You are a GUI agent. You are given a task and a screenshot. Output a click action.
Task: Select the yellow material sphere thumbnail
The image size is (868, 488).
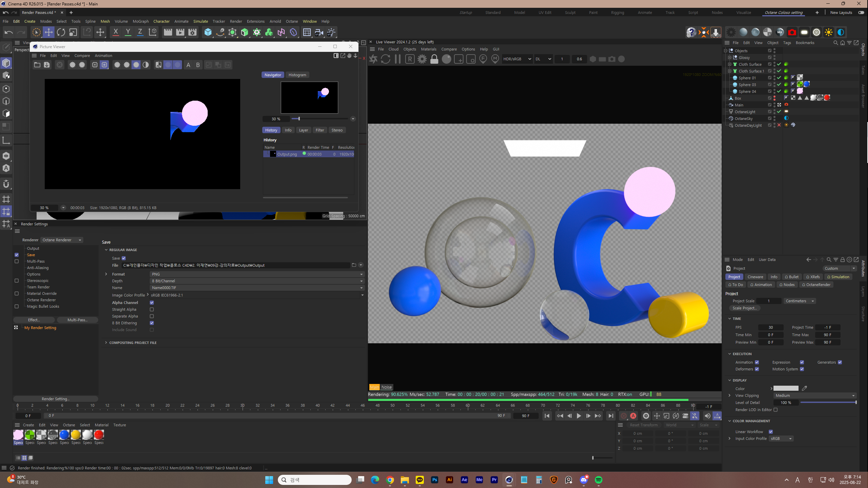tap(76, 435)
